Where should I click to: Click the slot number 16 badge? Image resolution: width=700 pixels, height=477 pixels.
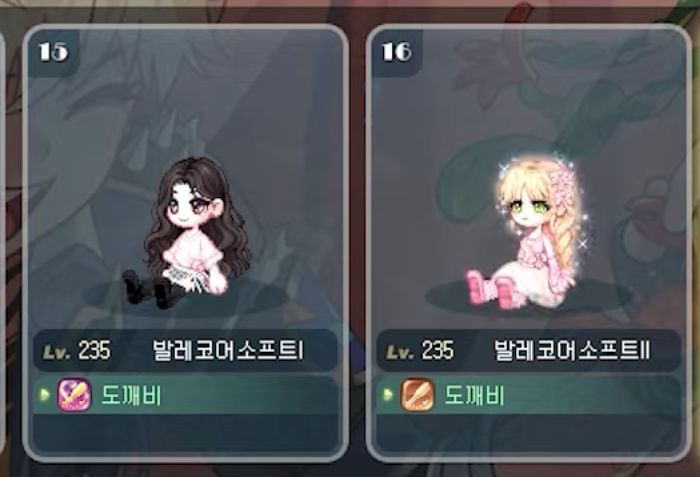tap(396, 52)
